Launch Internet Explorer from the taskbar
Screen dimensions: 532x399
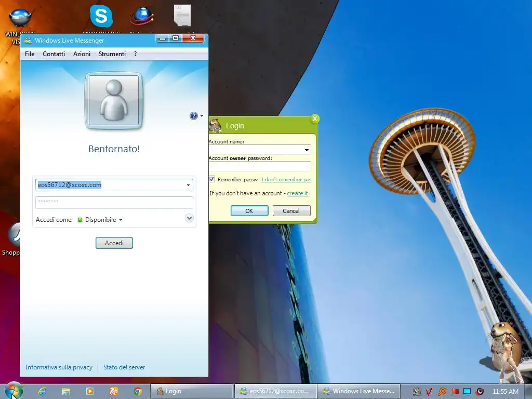pyautogui.click(x=42, y=391)
